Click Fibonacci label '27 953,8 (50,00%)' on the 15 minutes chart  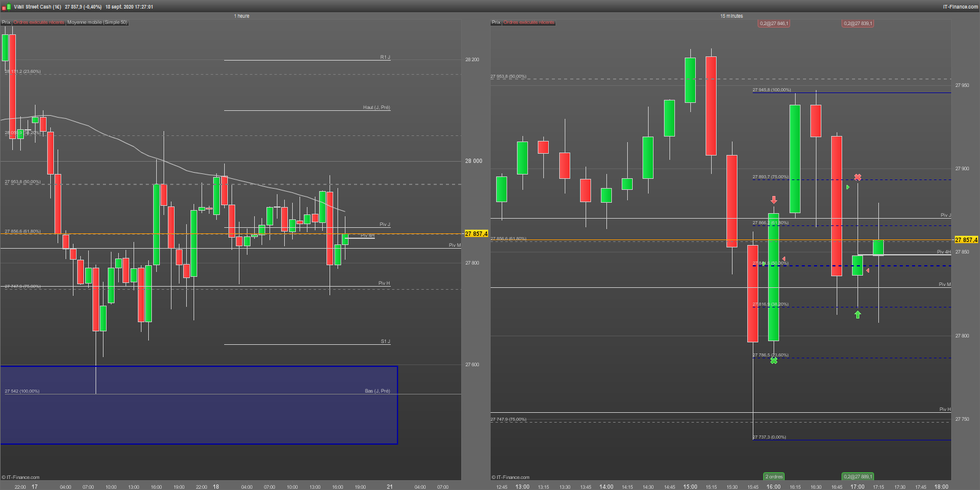pyautogui.click(x=508, y=77)
